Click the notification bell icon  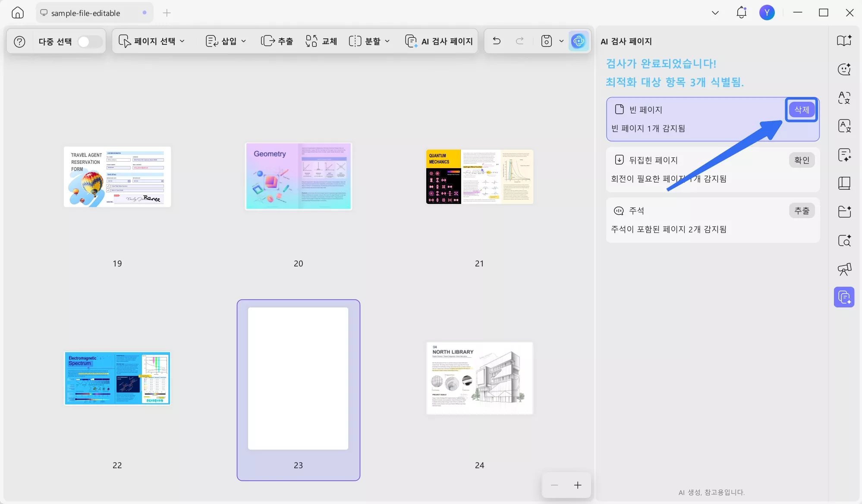tap(741, 13)
